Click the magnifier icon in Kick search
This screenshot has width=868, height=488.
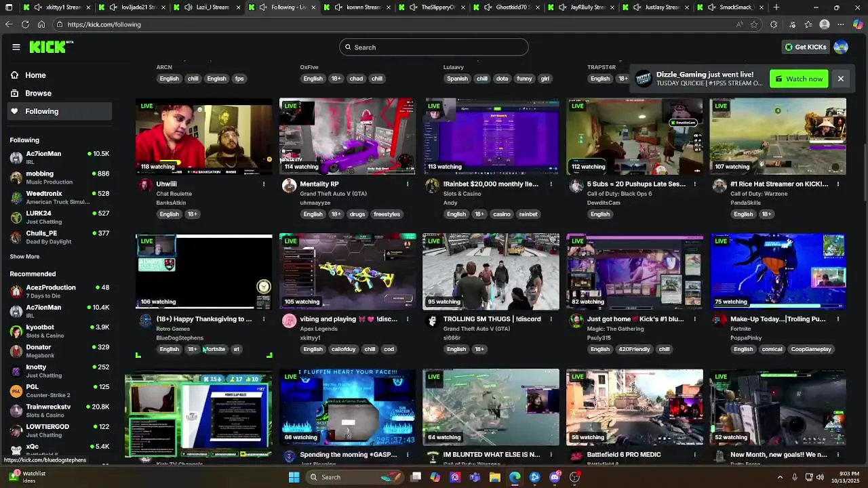point(348,47)
